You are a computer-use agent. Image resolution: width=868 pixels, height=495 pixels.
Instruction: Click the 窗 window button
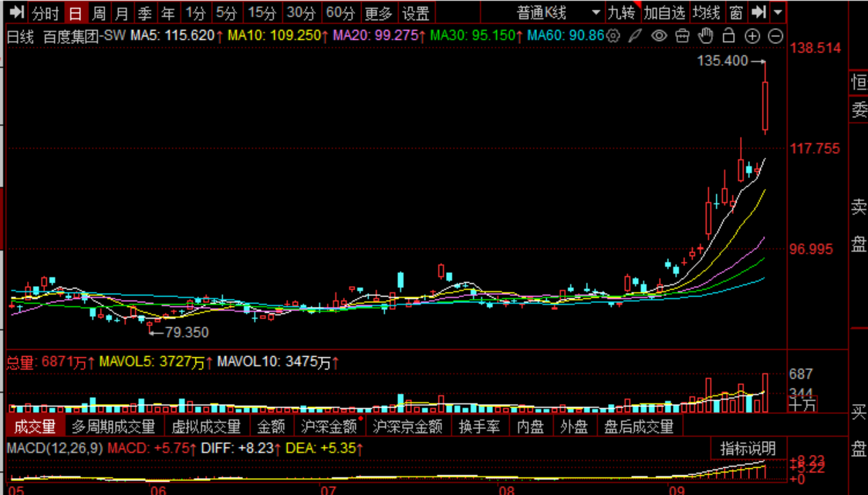pyautogui.click(x=736, y=12)
